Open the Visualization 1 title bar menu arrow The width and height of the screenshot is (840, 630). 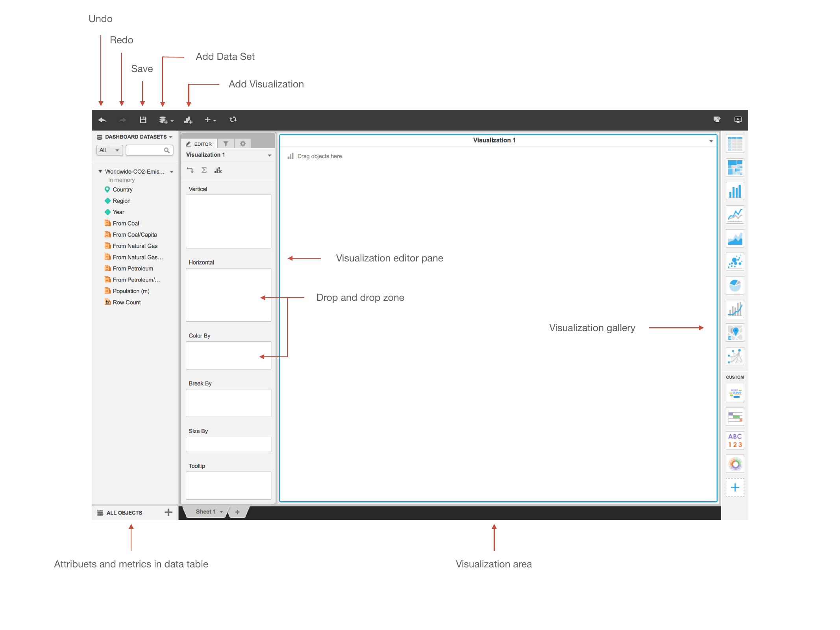point(711,141)
